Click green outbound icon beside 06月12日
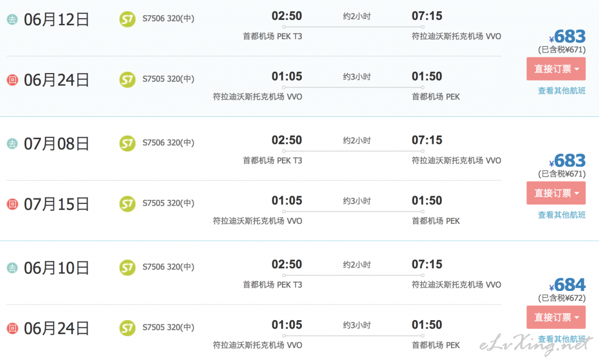 pos(12,19)
